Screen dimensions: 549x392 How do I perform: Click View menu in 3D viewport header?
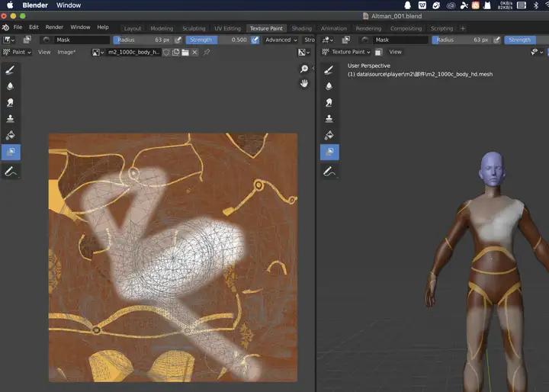[395, 52]
